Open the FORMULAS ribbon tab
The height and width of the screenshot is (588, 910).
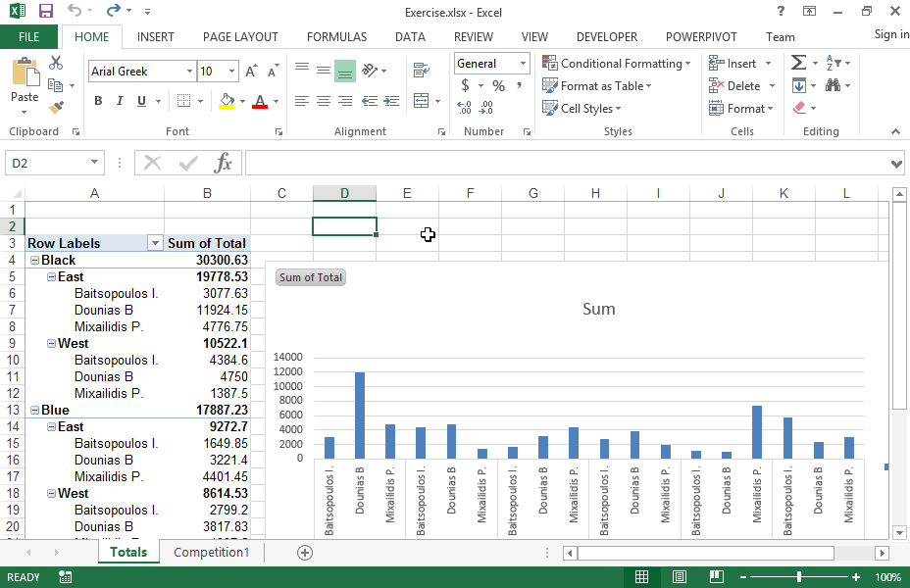coord(336,37)
